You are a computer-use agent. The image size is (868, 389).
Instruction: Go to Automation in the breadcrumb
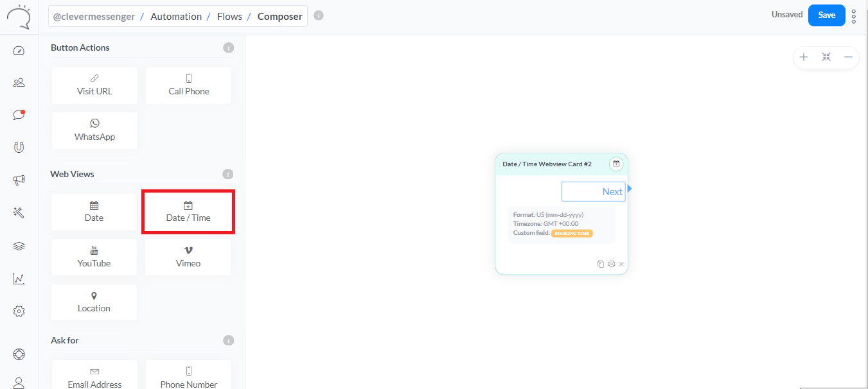click(176, 17)
